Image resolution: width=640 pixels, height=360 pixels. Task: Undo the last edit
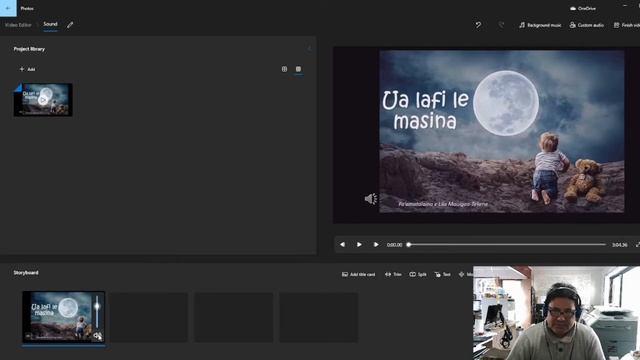click(478, 25)
